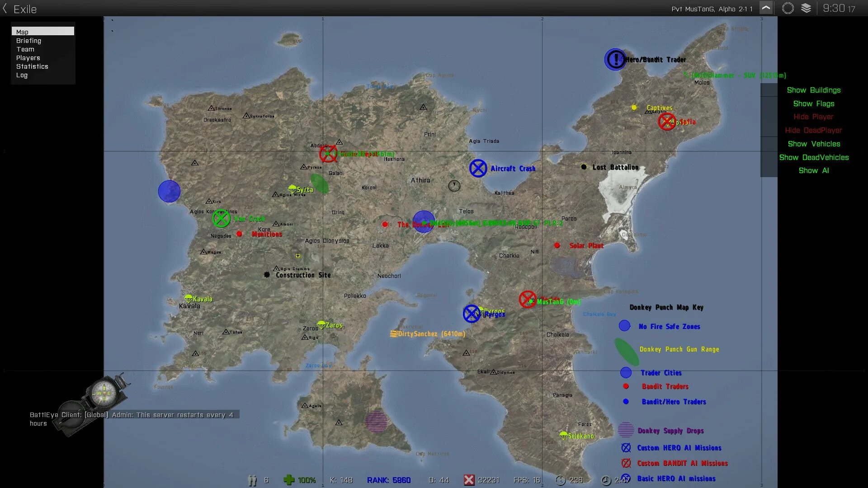Click Show Flags text button
Screen dimensions: 868x488
click(813, 103)
